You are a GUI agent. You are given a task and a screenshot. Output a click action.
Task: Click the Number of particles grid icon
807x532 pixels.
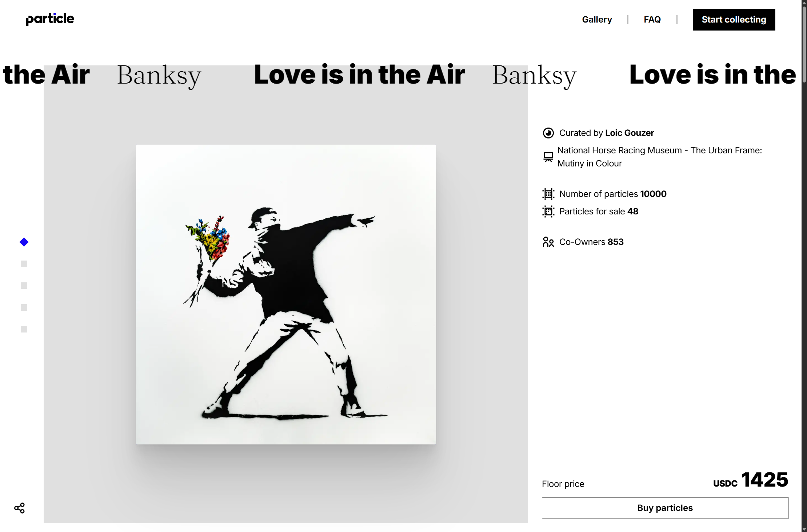point(548,194)
